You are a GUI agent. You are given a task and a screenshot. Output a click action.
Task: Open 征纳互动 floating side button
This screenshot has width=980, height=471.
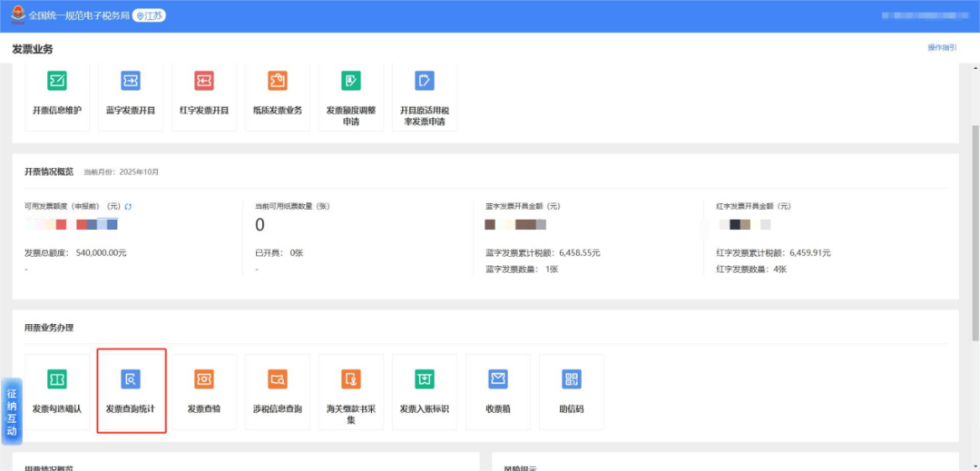12,412
